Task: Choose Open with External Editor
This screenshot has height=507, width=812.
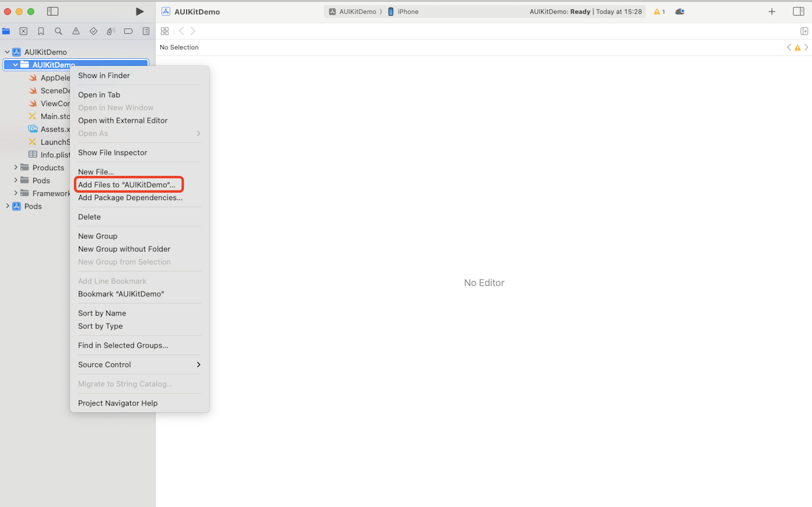Action: click(x=140, y=120)
